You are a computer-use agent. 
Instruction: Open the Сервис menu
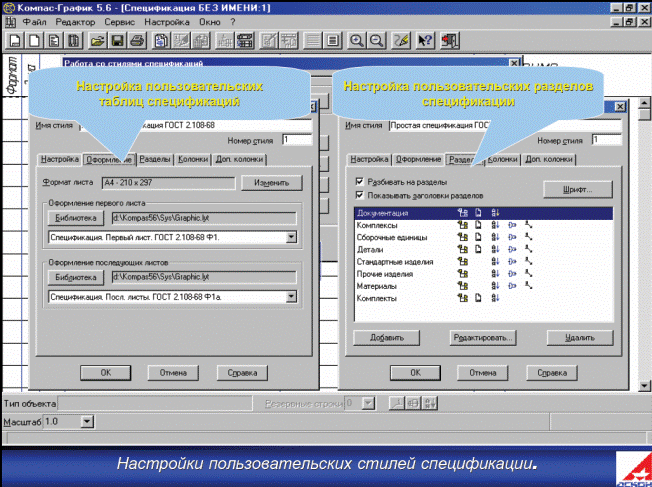coord(120,22)
